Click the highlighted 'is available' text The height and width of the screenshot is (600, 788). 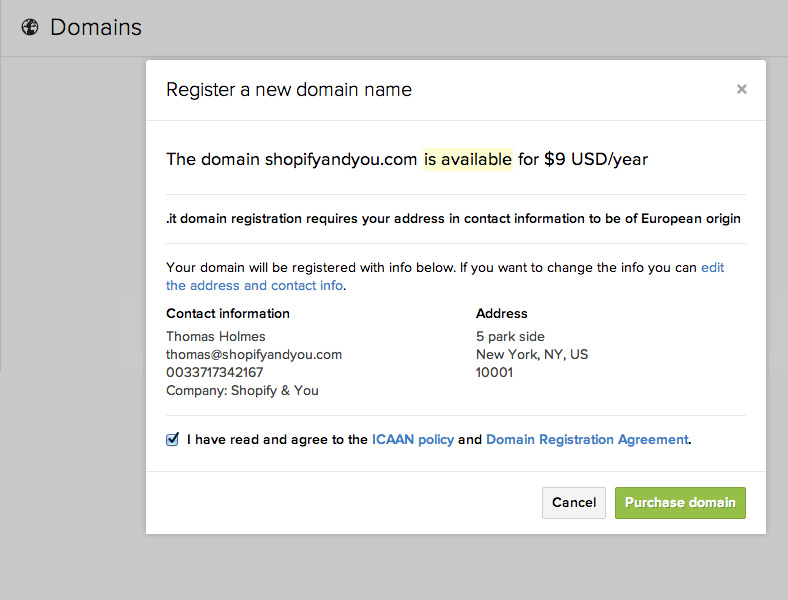(468, 159)
